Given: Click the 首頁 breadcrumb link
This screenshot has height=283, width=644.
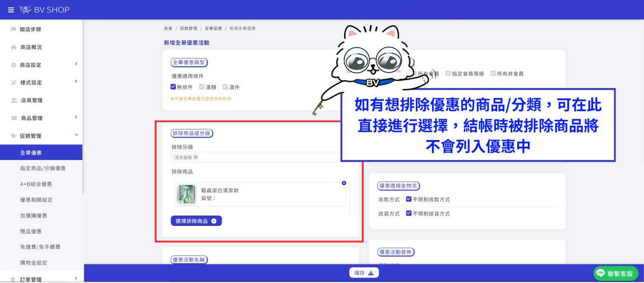Looking at the screenshot, I should pos(168,29).
